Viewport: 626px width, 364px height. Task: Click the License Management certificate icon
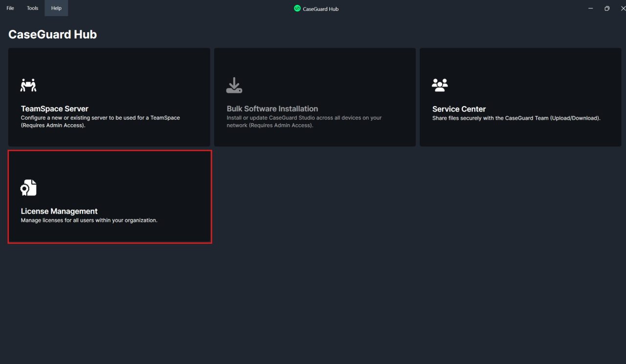tap(29, 188)
